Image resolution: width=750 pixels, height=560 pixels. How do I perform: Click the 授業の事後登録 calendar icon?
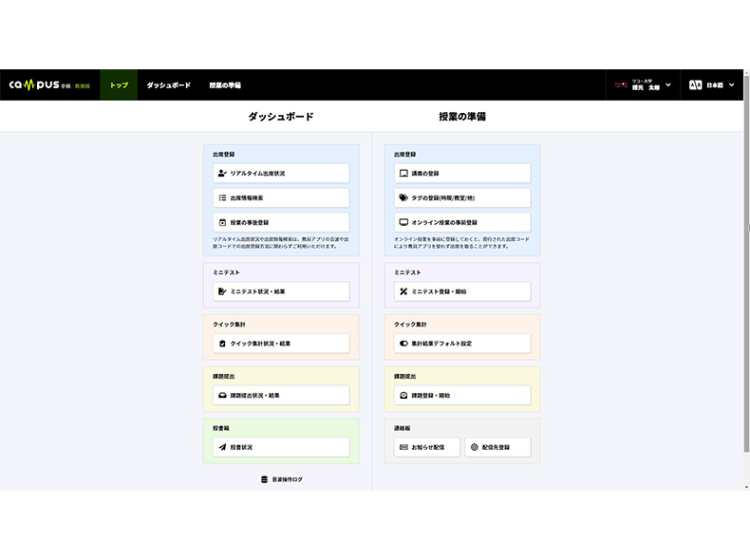(x=221, y=222)
